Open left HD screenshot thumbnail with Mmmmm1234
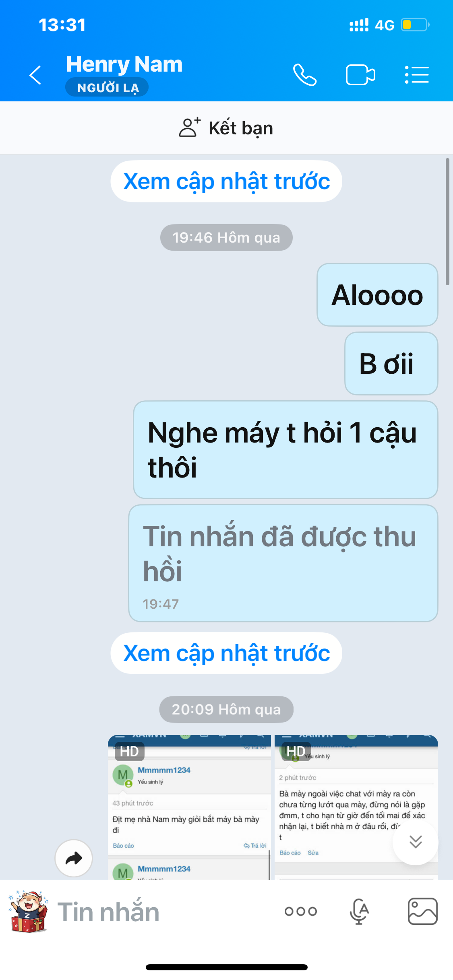453x980 pixels. [190, 807]
